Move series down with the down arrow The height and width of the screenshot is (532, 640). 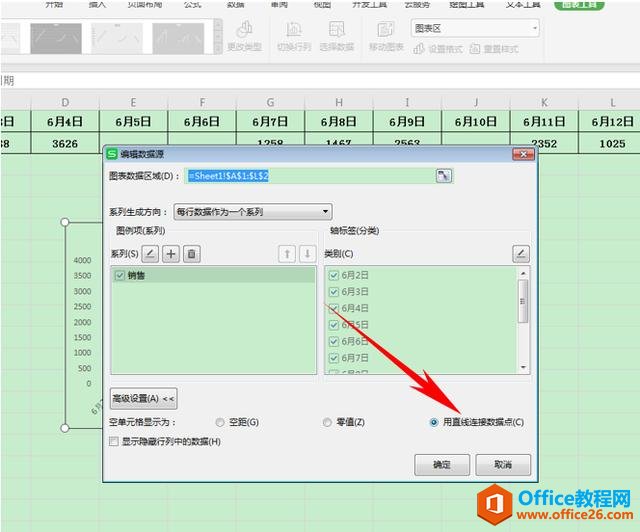306,254
